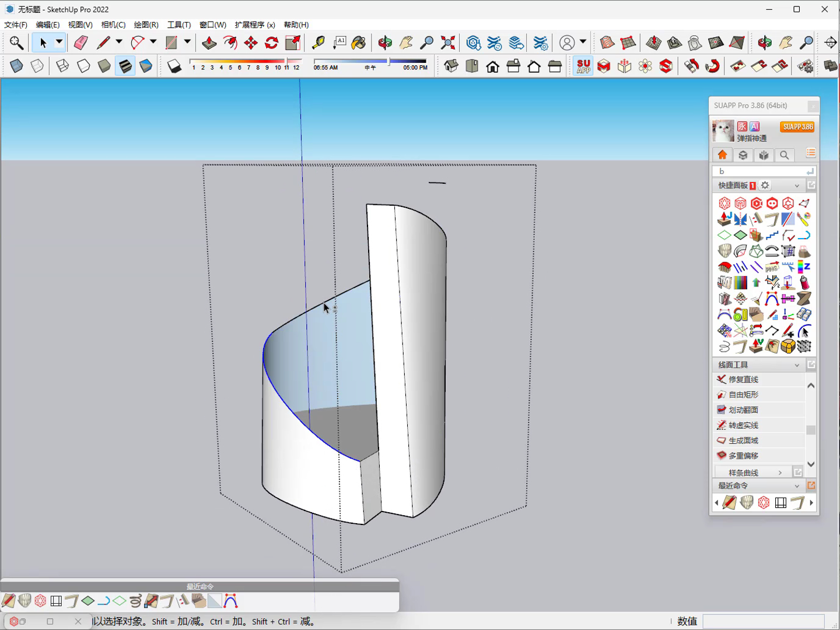Pick the Paint Bucket tool
Viewport: 840px width, 630px height.
click(x=359, y=43)
